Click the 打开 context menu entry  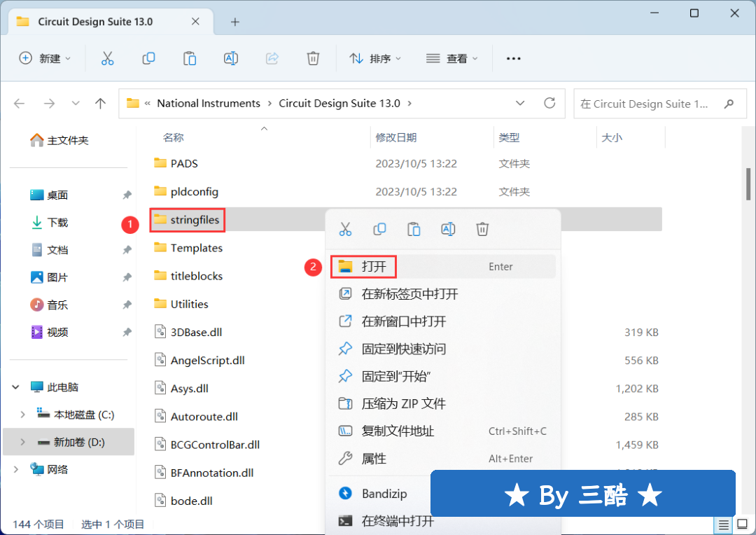pyautogui.click(x=443, y=266)
